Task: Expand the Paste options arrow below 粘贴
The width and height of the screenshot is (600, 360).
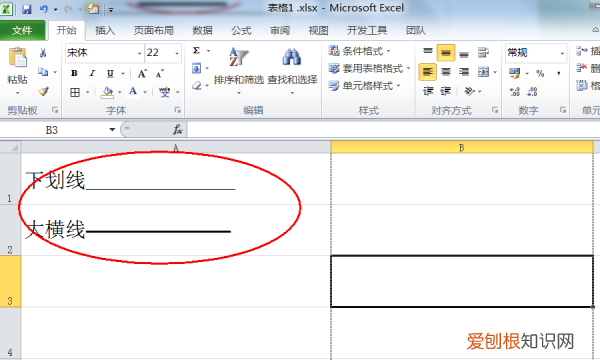Action: [17, 93]
